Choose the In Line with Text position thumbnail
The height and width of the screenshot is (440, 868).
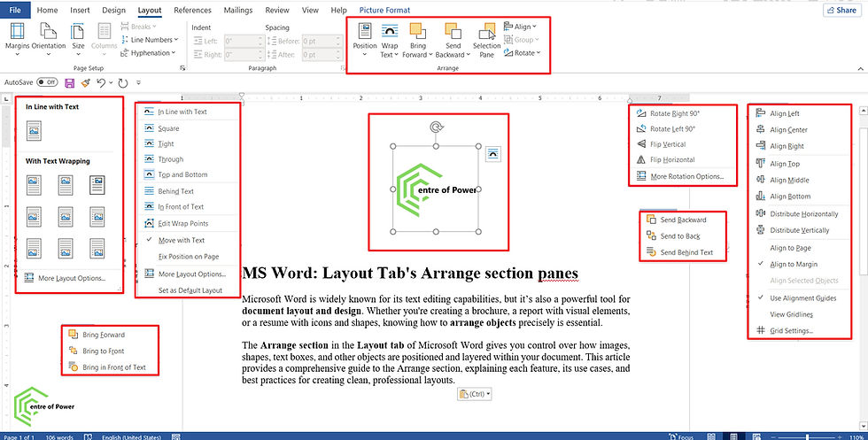coord(34,131)
